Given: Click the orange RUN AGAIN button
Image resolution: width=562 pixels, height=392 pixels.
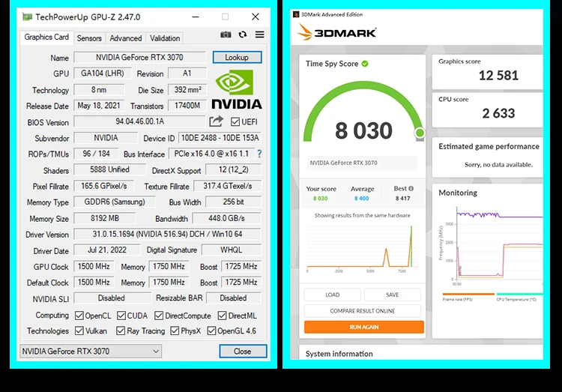Looking at the screenshot, I should (x=363, y=327).
